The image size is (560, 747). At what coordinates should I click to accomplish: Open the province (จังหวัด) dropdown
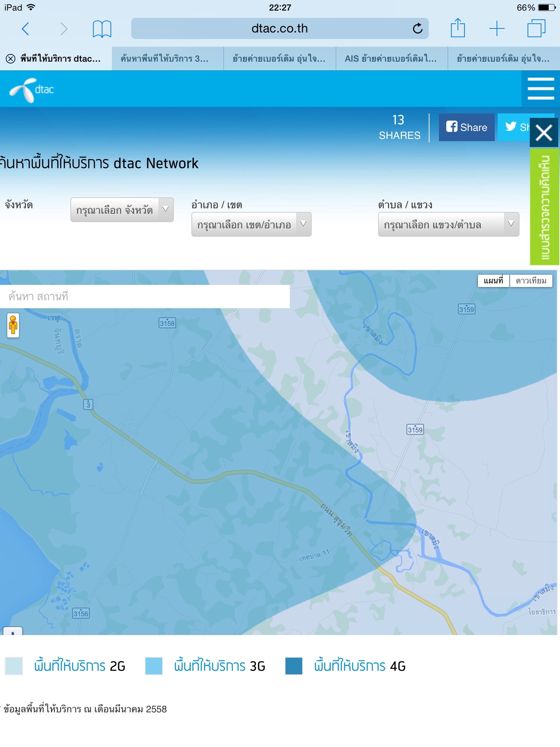[122, 210]
